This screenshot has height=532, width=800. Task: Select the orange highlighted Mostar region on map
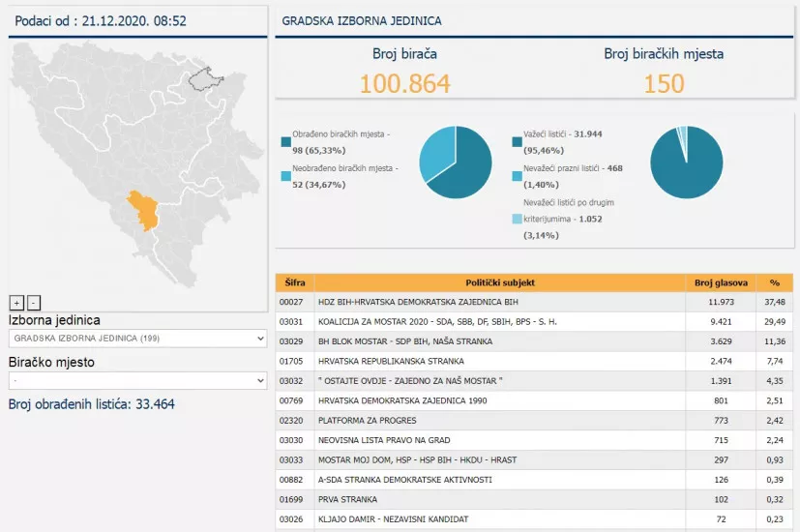[x=145, y=210]
